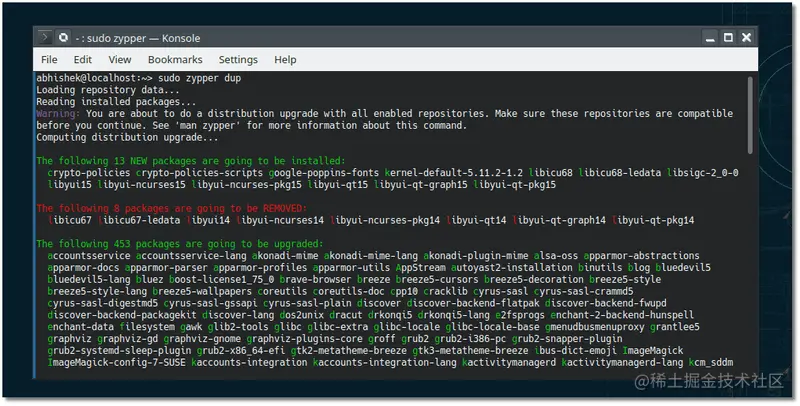Click package name 'gmenudbusmenuproxy'
The height and width of the screenshot is (406, 800).
pyautogui.click(x=594, y=327)
